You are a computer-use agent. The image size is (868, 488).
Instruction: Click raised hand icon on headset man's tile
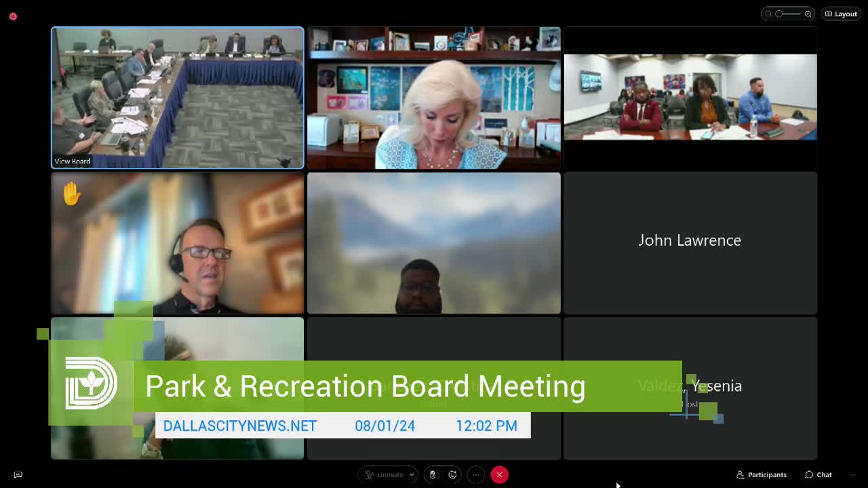pyautogui.click(x=72, y=195)
